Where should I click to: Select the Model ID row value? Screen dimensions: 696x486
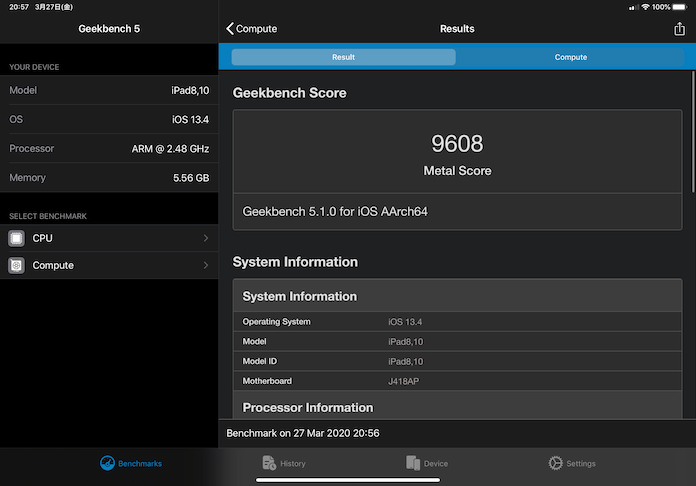coord(405,361)
